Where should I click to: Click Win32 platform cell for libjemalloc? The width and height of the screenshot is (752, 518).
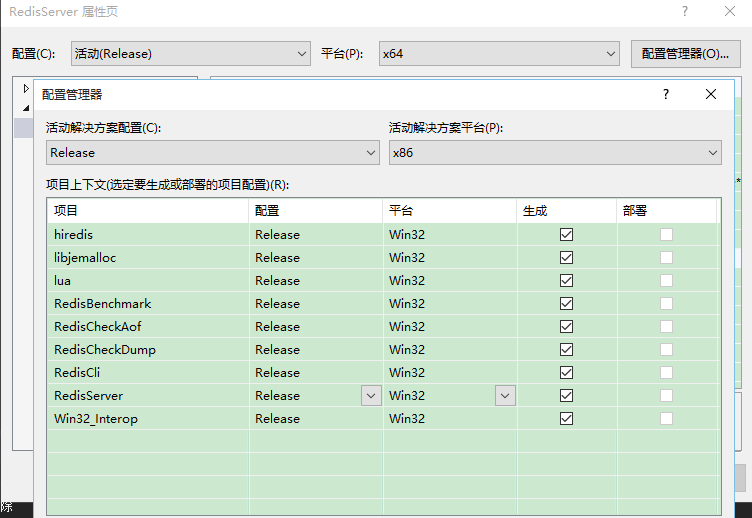(x=450, y=258)
